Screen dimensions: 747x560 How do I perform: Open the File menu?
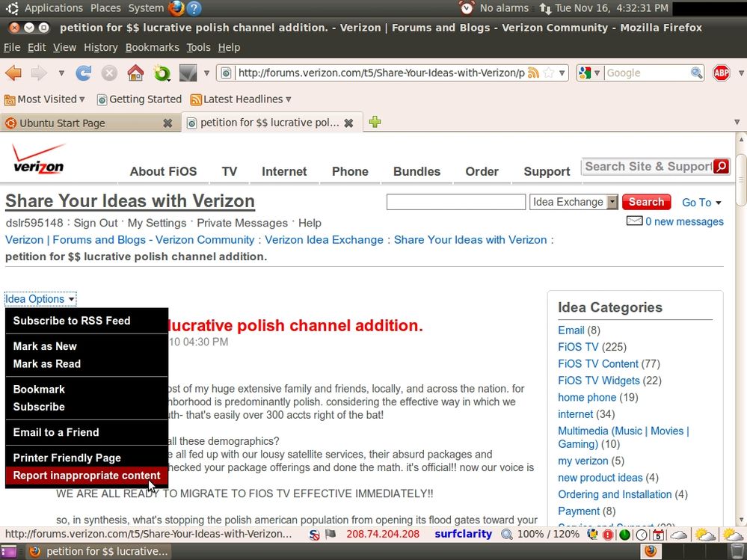pos(12,48)
